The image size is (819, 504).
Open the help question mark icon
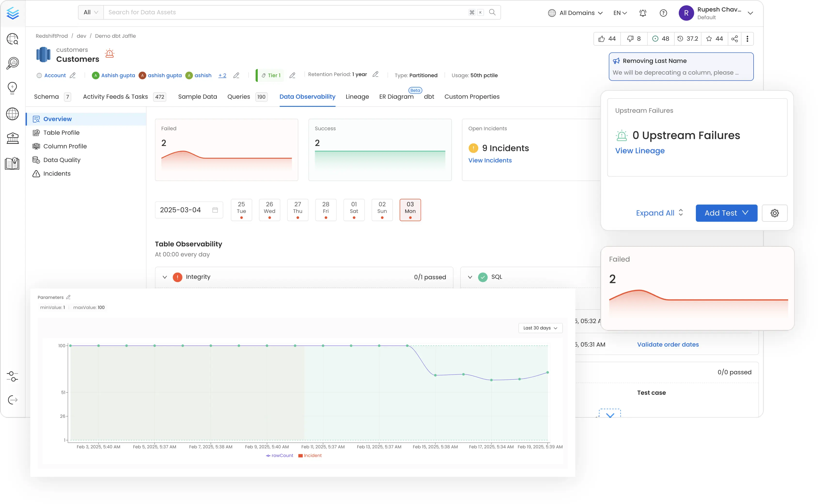(663, 13)
